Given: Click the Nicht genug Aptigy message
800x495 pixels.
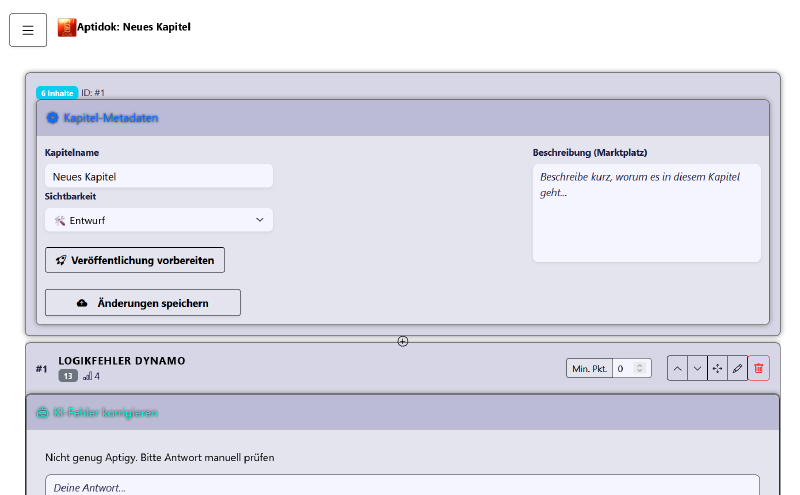Looking at the screenshot, I should [x=160, y=457].
